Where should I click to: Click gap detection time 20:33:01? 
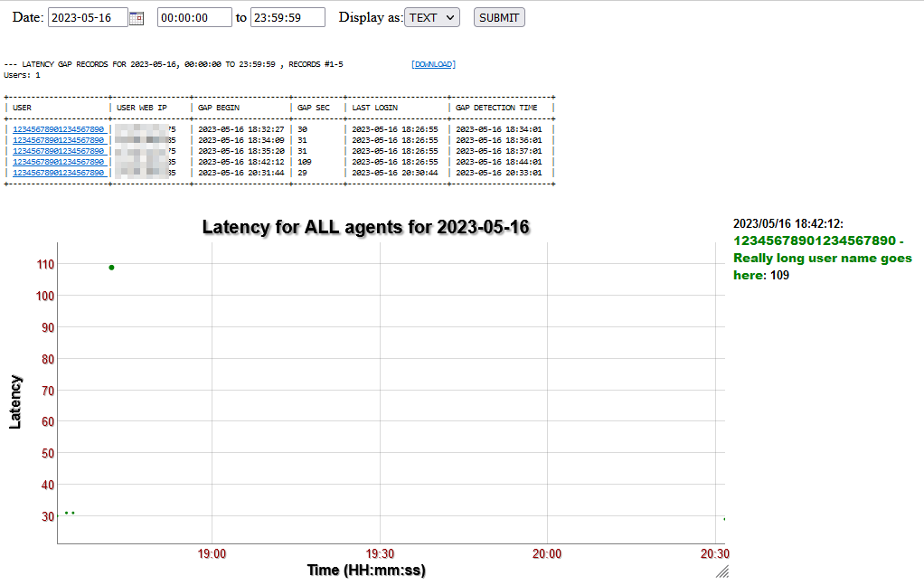coord(498,173)
